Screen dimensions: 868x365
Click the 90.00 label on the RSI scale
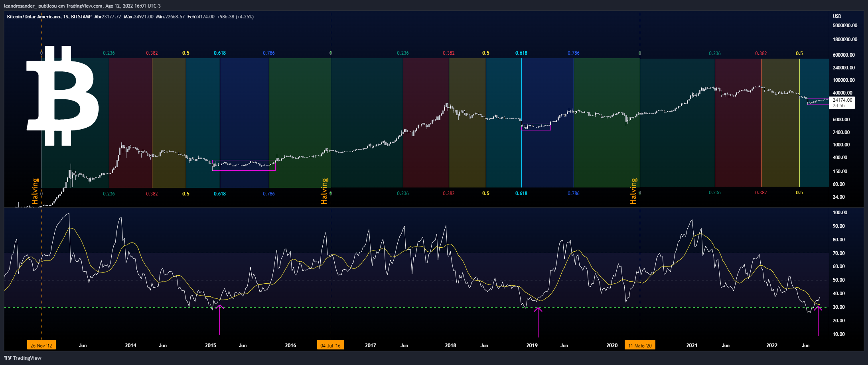(x=839, y=226)
